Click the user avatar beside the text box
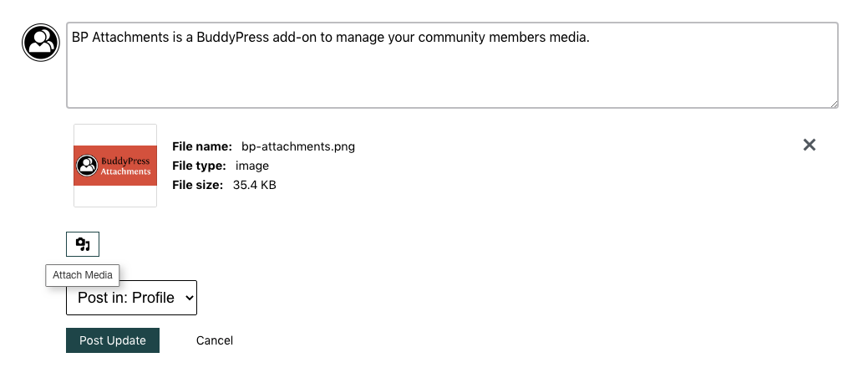 [x=41, y=42]
